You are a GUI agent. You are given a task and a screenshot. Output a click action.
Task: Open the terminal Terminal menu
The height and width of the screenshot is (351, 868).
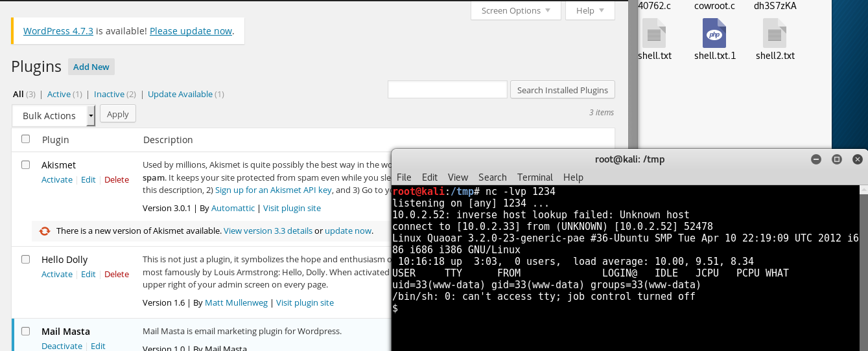(x=535, y=177)
